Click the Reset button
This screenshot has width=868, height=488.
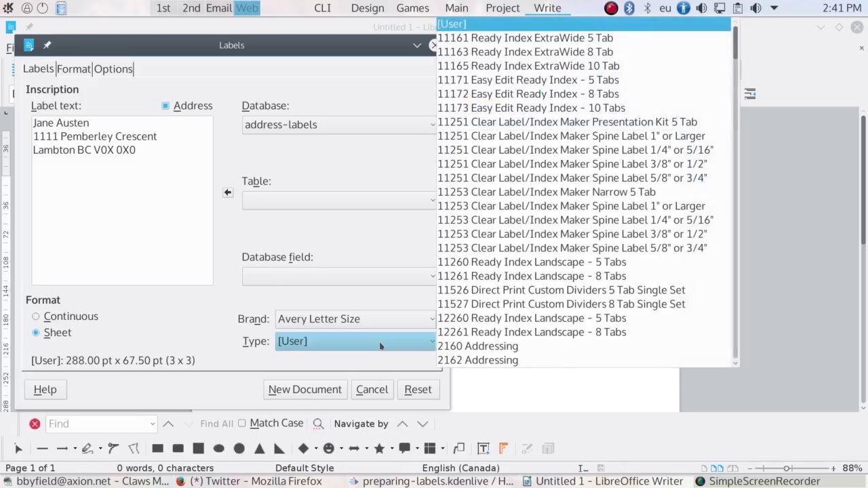coord(418,390)
